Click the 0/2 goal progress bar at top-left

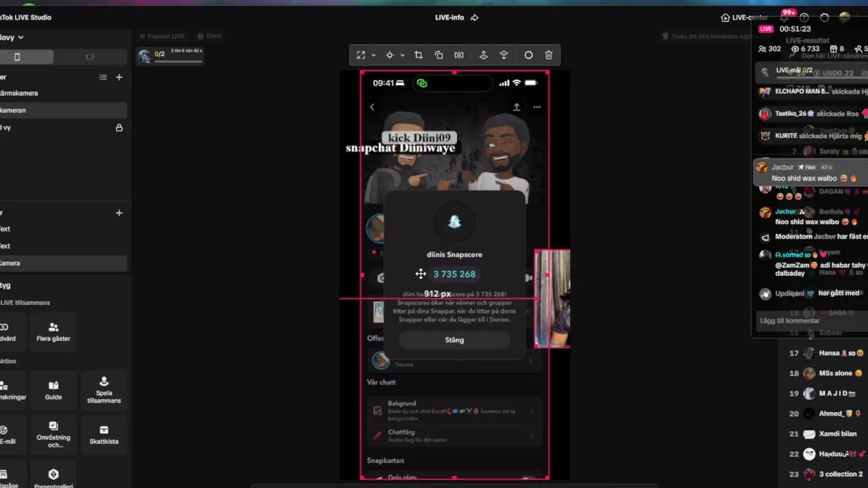pos(170,57)
